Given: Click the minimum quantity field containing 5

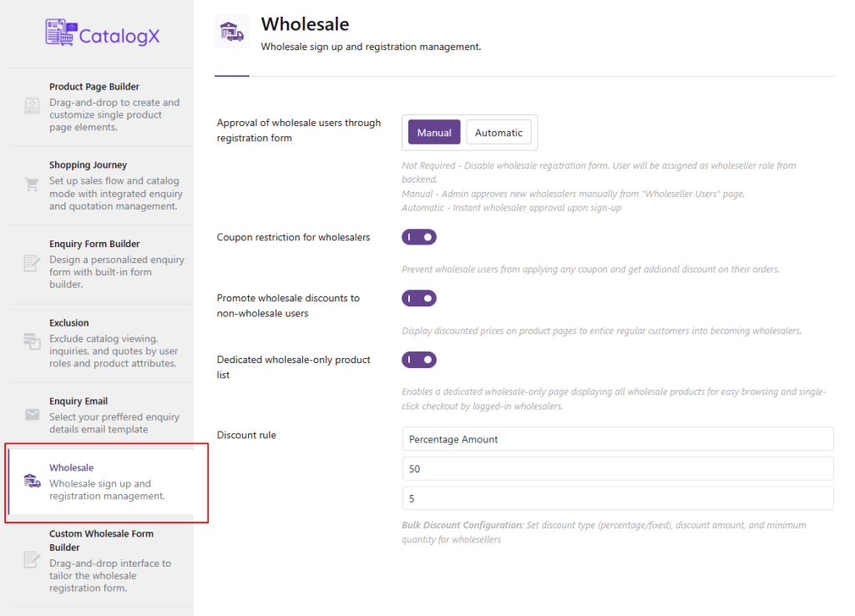Looking at the screenshot, I should tap(617, 498).
